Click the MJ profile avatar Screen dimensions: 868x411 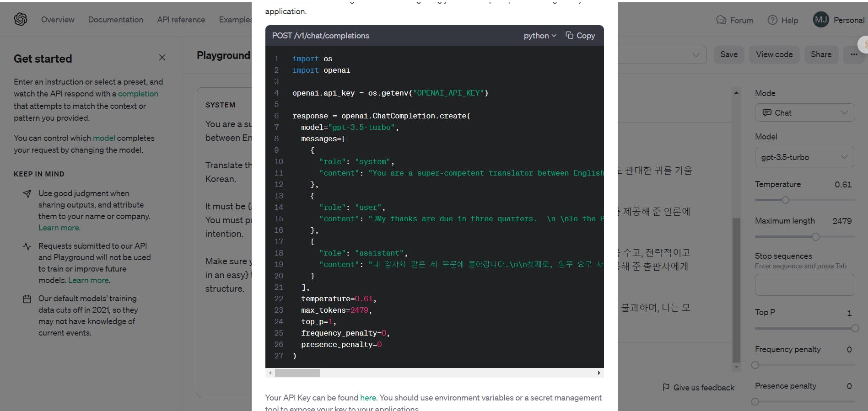pyautogui.click(x=821, y=20)
